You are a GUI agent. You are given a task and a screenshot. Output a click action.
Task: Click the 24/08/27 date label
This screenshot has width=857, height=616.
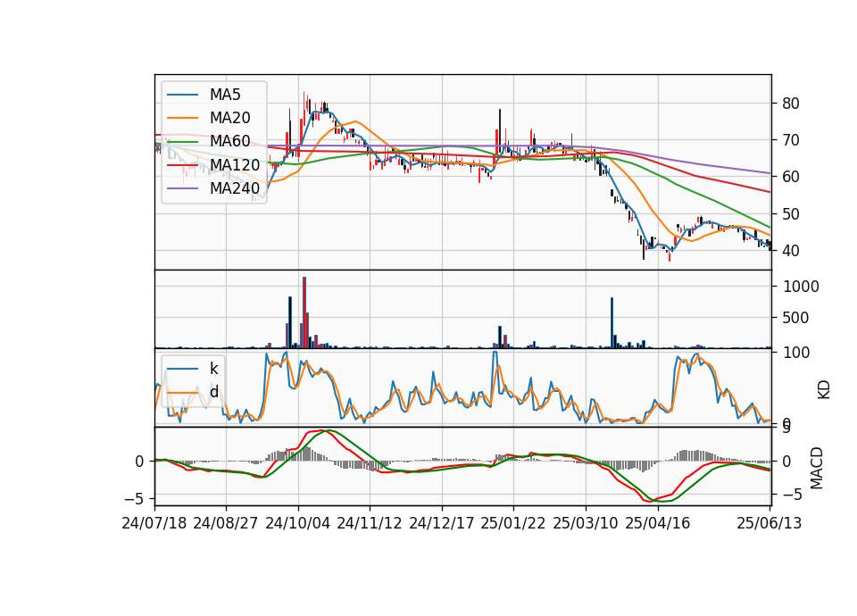click(x=226, y=523)
